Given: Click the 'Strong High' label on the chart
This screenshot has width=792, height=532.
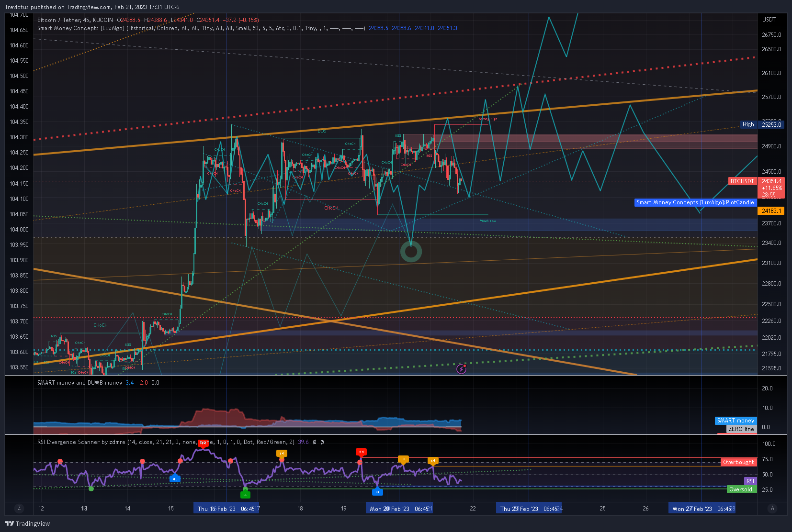Looking at the screenshot, I should tap(488, 119).
